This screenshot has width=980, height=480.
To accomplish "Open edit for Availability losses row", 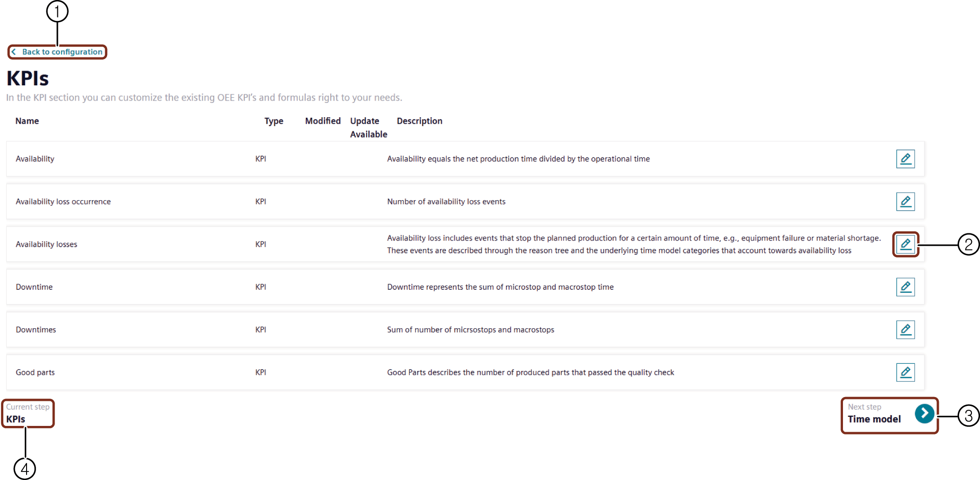I will tap(905, 244).
